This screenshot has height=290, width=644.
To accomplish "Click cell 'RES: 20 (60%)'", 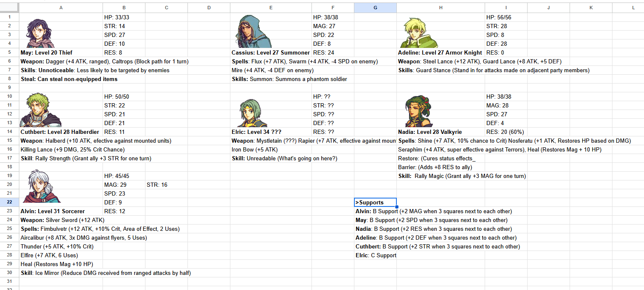I will pos(506,132).
